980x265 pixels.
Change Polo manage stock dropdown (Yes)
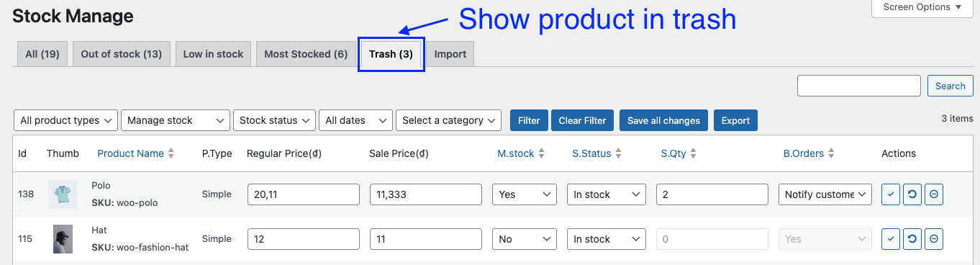pyautogui.click(x=525, y=194)
